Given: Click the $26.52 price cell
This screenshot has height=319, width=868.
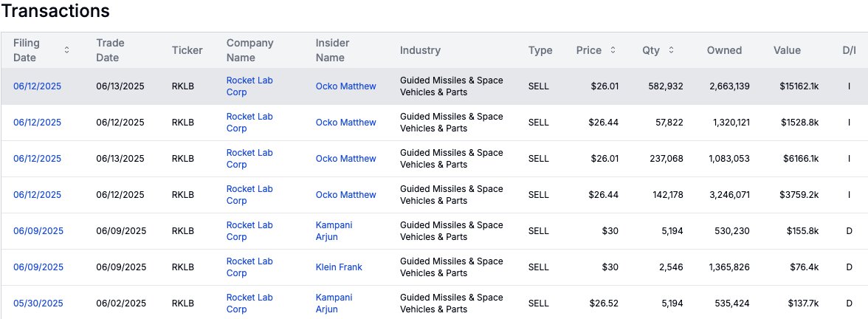Looking at the screenshot, I should click(x=604, y=303).
